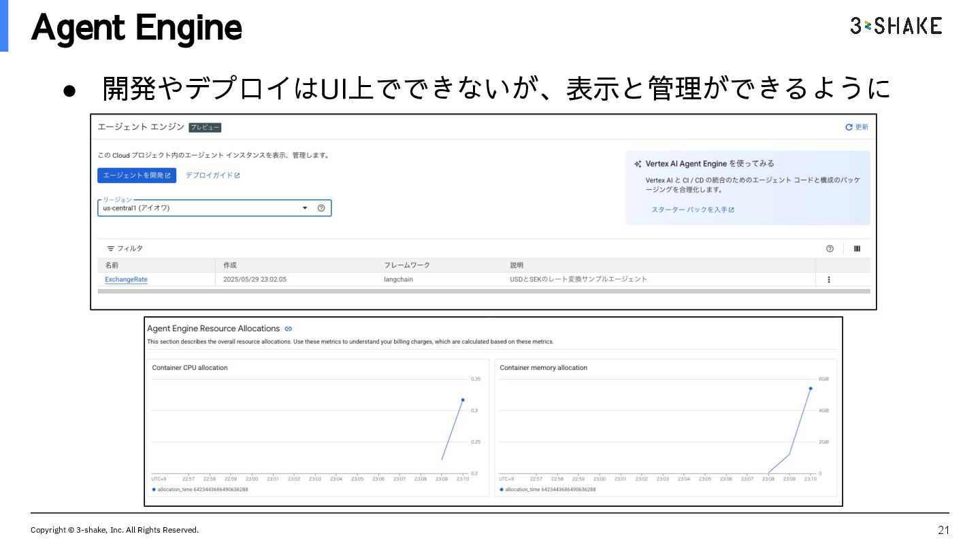The height and width of the screenshot is (551, 980).
Task: Click the フィルタ filter icon
Action: tap(111, 249)
